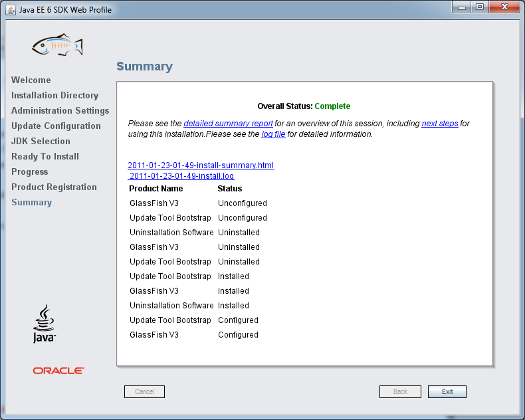The height and width of the screenshot is (420, 525).
Task: Click GlassFish V3 in the Unconfigured row
Action: (x=154, y=203)
